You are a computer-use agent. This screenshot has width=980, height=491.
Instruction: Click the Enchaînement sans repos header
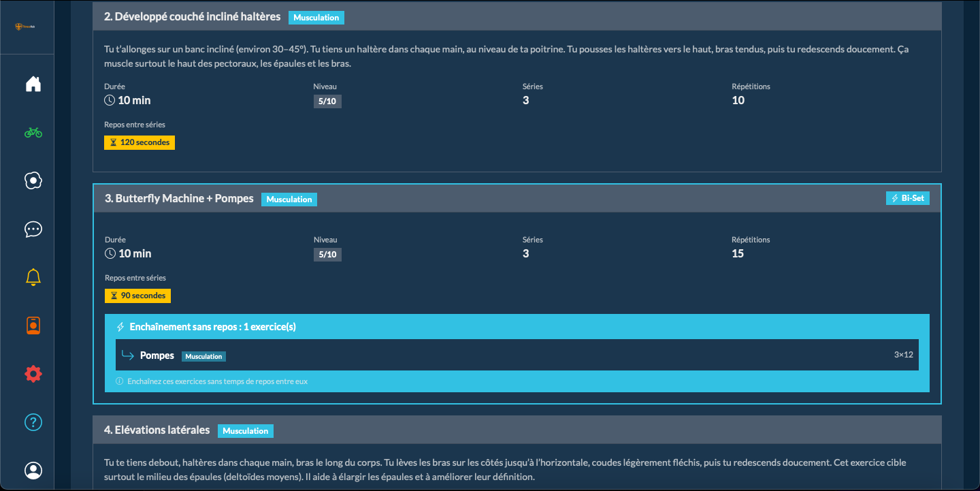click(x=212, y=327)
